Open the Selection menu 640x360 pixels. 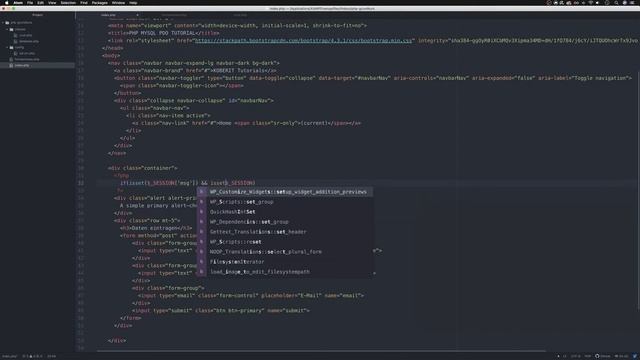68,2
